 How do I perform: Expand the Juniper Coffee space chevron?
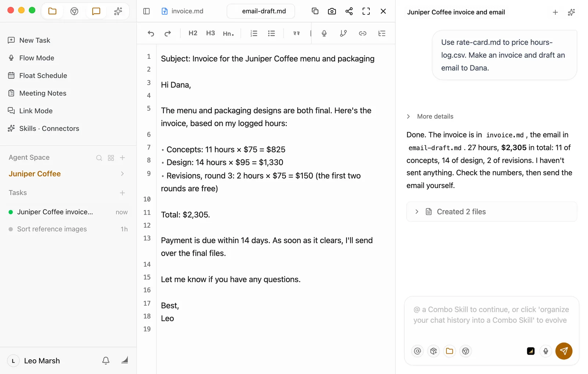point(122,174)
